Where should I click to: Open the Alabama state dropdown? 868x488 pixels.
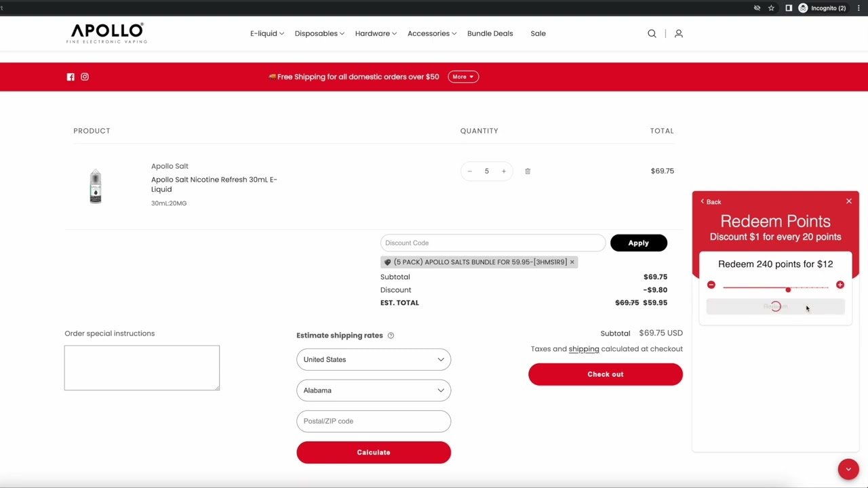tap(374, 390)
